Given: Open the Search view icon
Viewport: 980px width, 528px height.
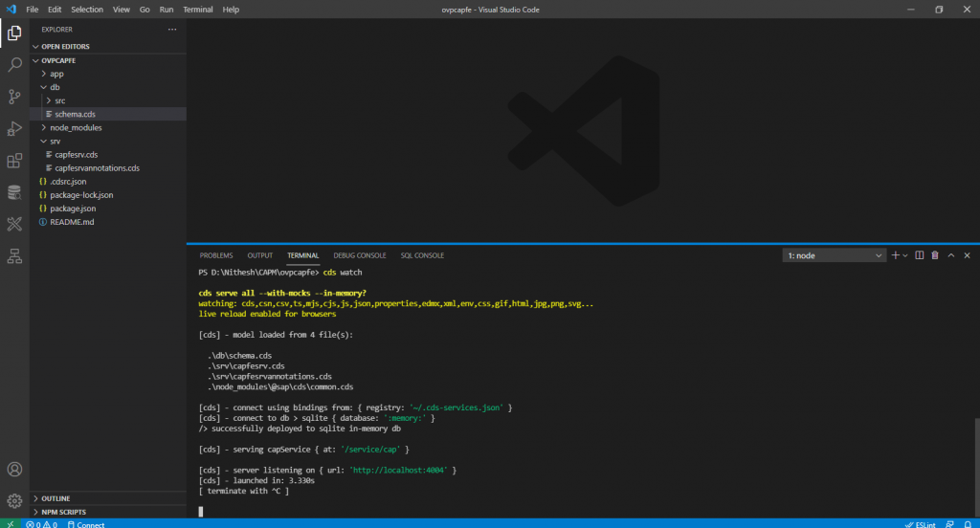Looking at the screenshot, I should tap(14, 64).
